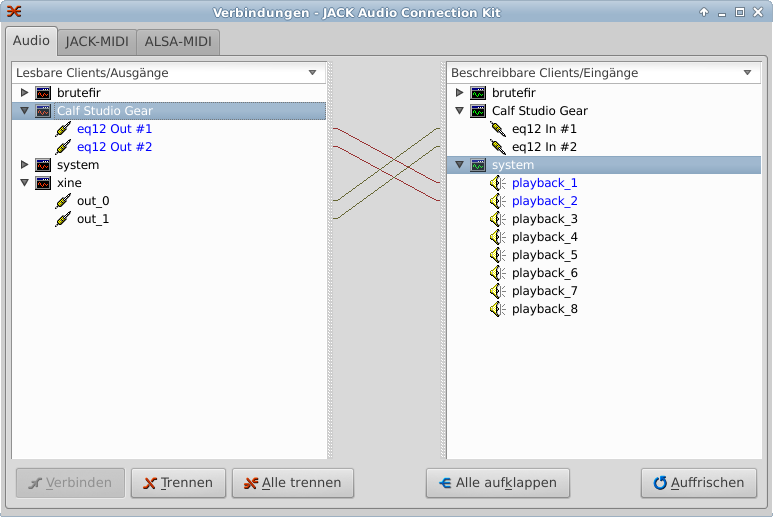Select the playback_2 port label
The height and width of the screenshot is (517, 773).
click(x=545, y=201)
